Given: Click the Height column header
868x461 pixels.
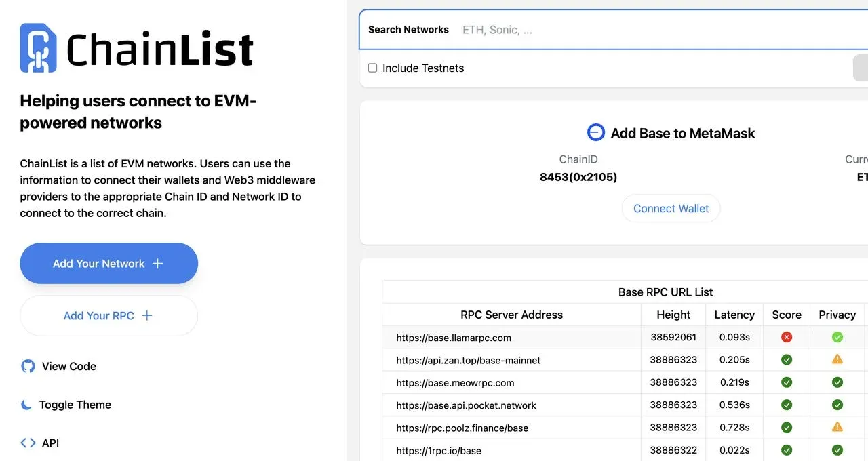Looking at the screenshot, I should 673,315.
